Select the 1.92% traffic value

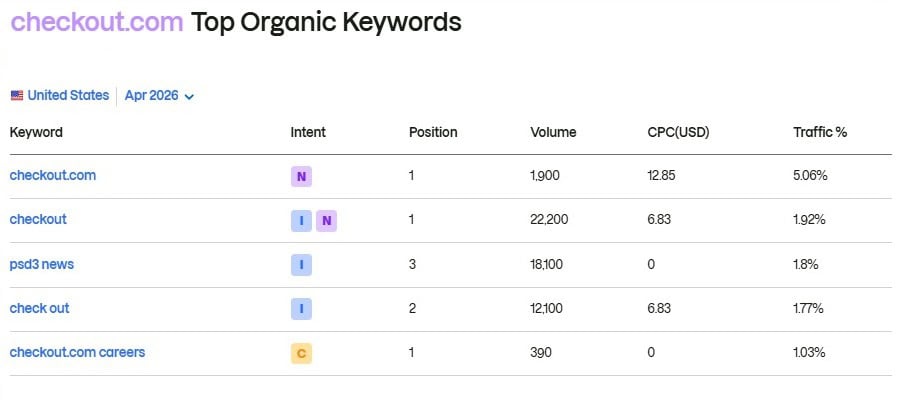(x=809, y=219)
